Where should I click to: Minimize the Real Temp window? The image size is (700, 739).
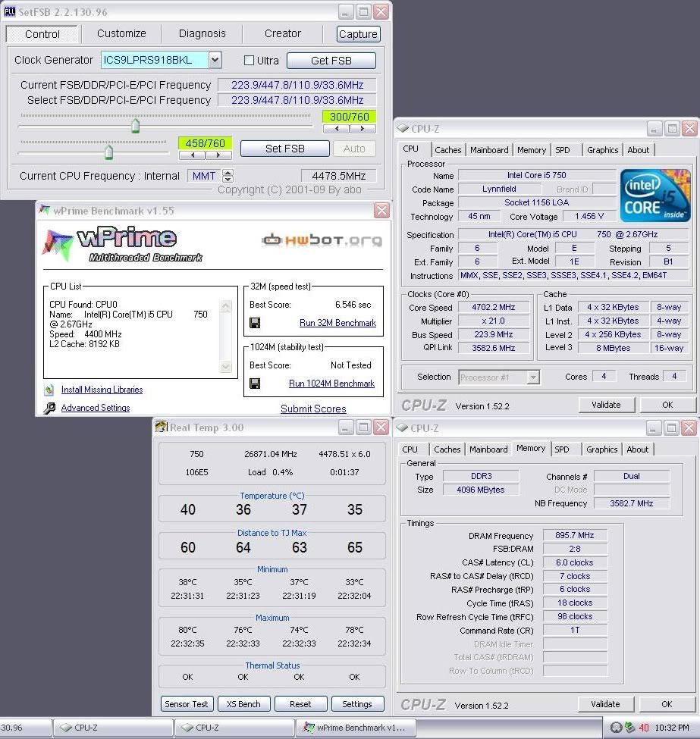(x=346, y=427)
